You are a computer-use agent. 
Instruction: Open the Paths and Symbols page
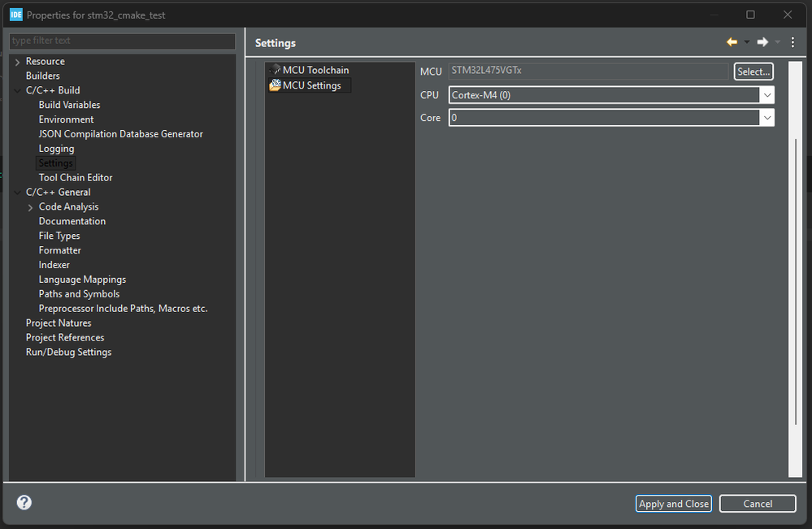click(x=79, y=294)
